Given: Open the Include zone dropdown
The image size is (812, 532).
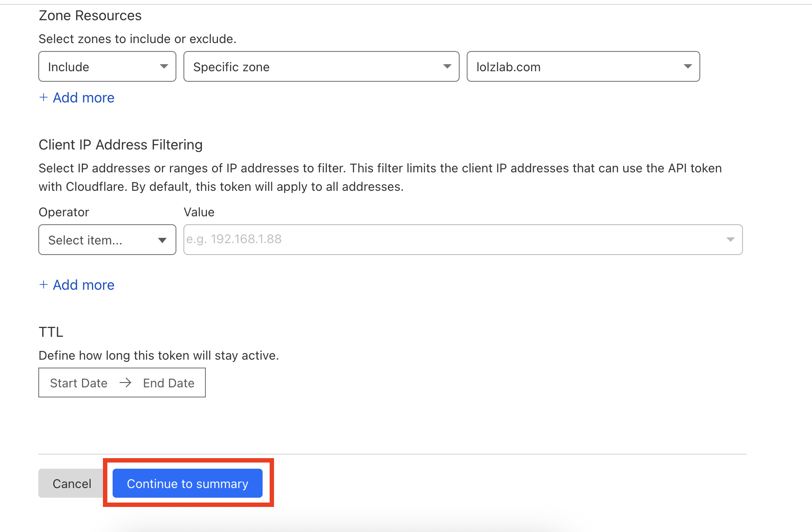Looking at the screenshot, I should [107, 66].
